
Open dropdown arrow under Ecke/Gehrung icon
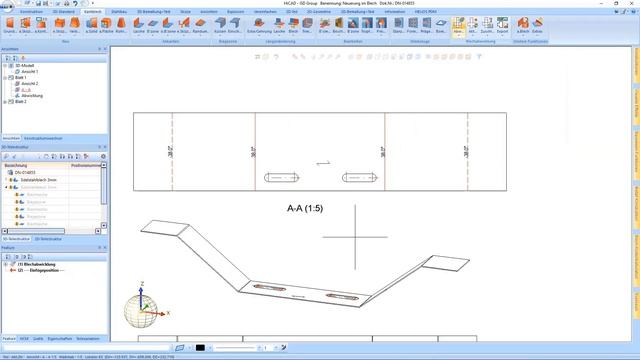[x=259, y=36]
